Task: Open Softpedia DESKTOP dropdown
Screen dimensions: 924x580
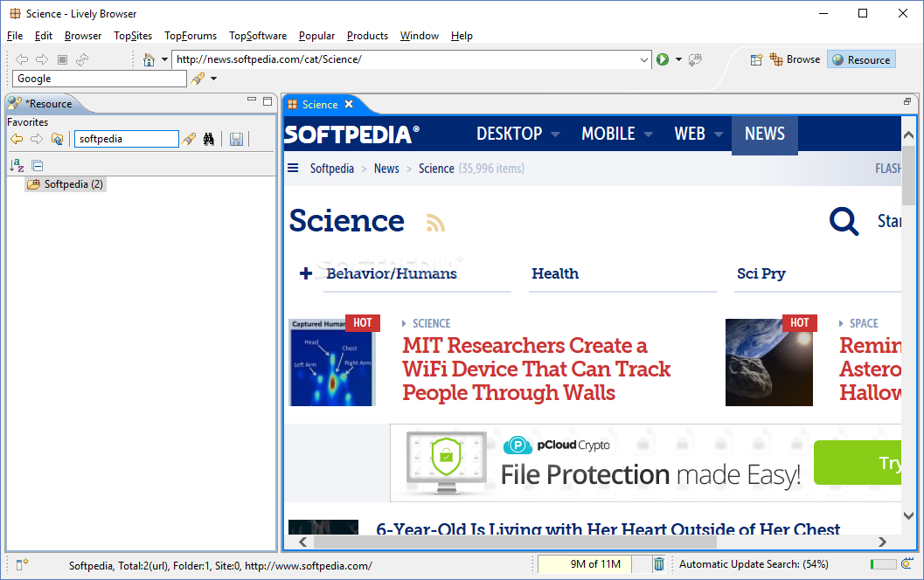Action: coord(518,134)
